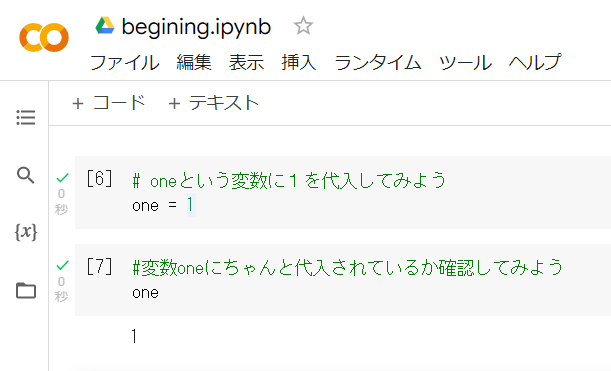Open the files folder icon in sidebar
This screenshot has width=611, height=371.
[26, 290]
